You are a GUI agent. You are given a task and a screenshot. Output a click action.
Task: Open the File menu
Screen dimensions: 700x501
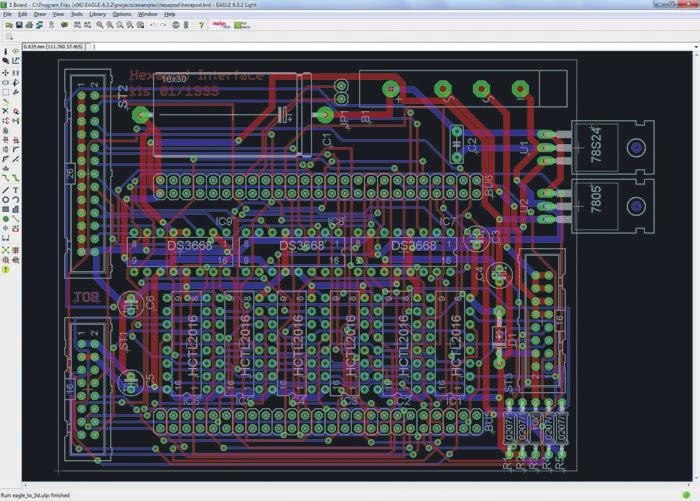8,14
